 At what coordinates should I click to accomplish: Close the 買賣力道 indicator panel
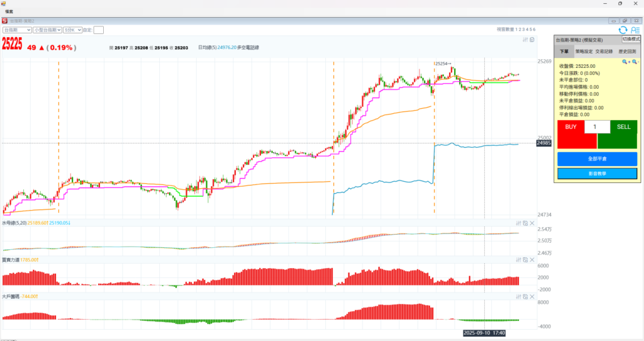(532, 259)
